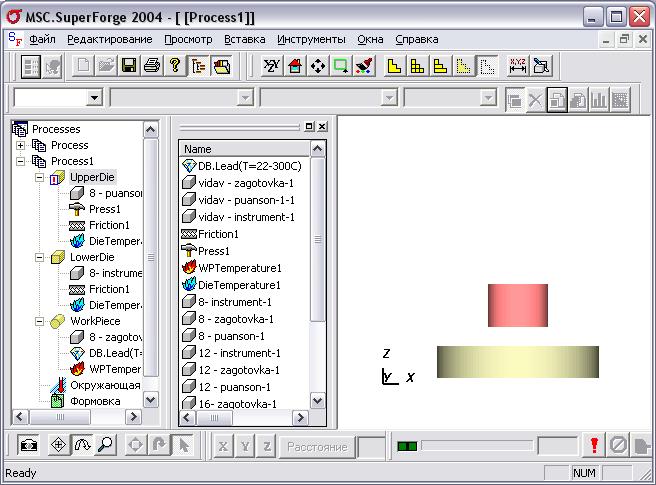This screenshot has width=656, height=485.
Task: Click the red exclamation mark icon
Action: [594, 445]
